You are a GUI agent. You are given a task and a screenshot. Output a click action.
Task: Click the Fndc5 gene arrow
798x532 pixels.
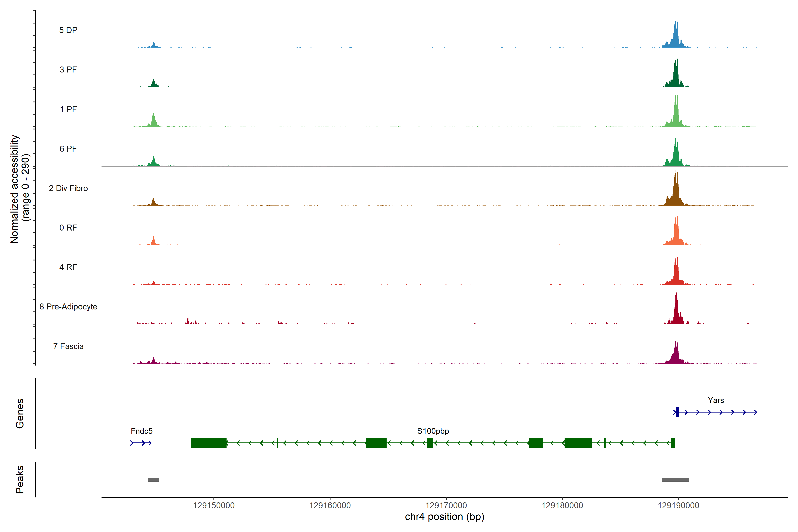coord(141,443)
